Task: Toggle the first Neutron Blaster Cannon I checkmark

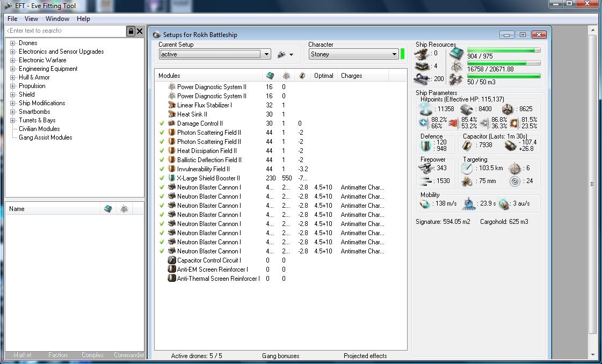Action: click(x=162, y=187)
